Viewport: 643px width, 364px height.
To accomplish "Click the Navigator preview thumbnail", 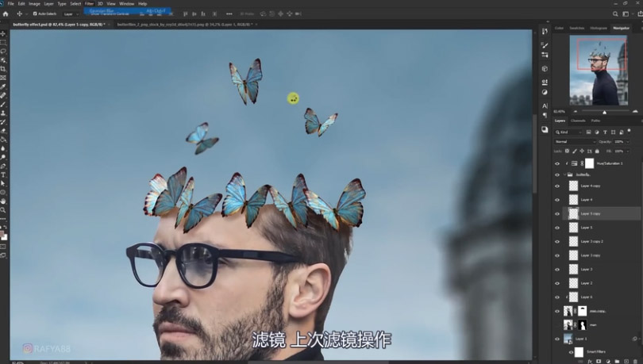I will [x=599, y=71].
